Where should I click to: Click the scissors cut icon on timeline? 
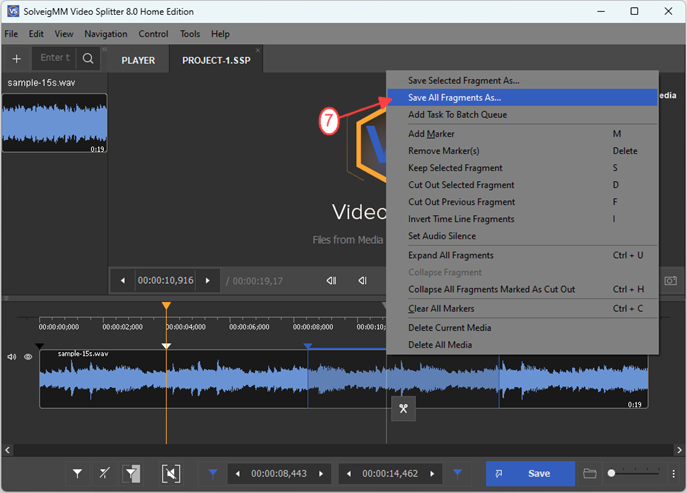[x=404, y=408]
